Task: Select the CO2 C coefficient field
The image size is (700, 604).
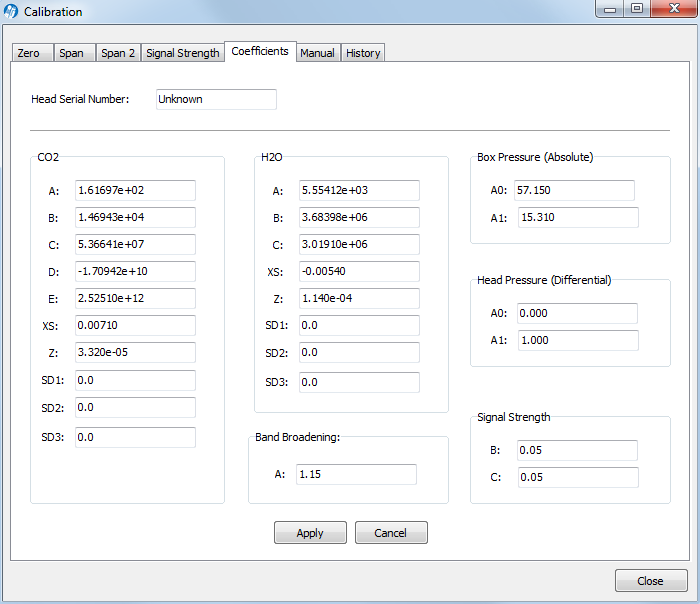Action: click(x=135, y=245)
